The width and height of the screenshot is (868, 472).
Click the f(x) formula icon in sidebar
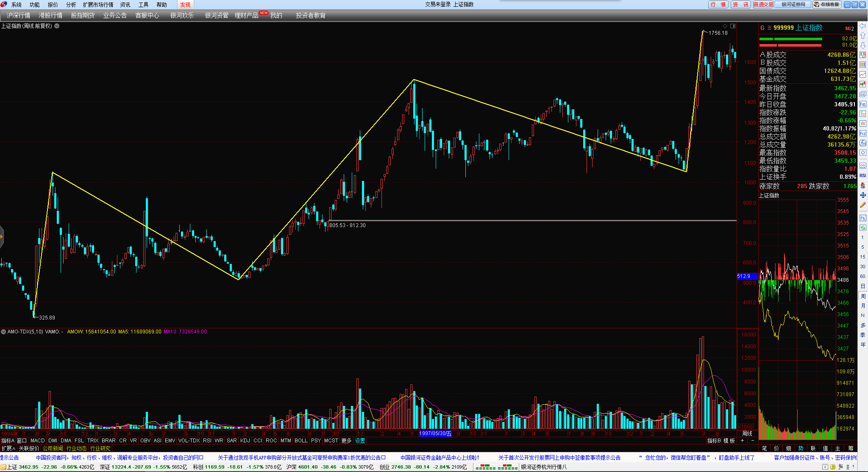pos(862,143)
